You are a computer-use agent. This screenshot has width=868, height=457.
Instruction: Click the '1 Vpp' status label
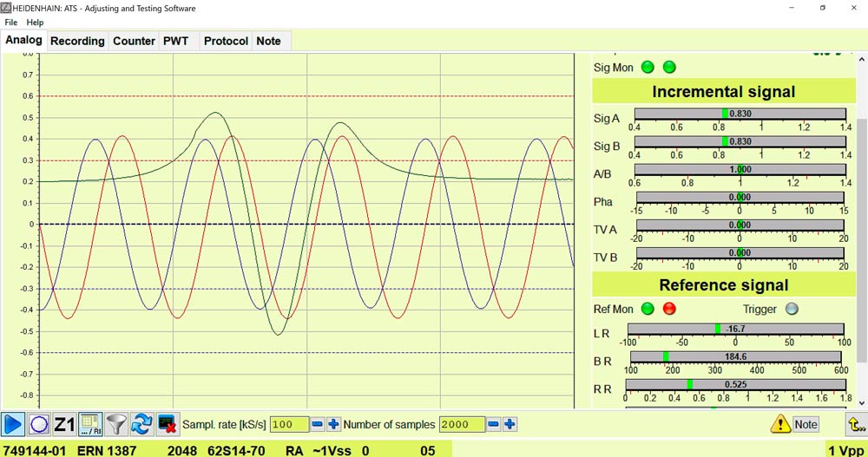click(846, 450)
